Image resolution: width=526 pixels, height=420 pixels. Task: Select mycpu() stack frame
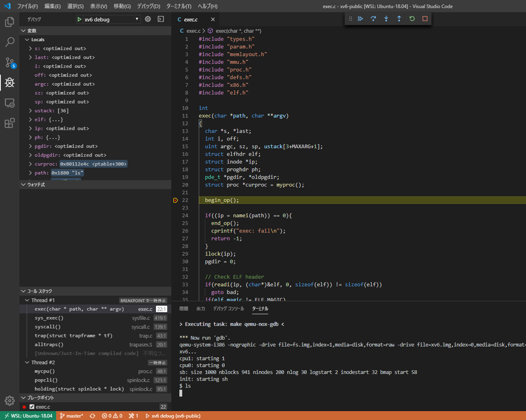pos(95,371)
